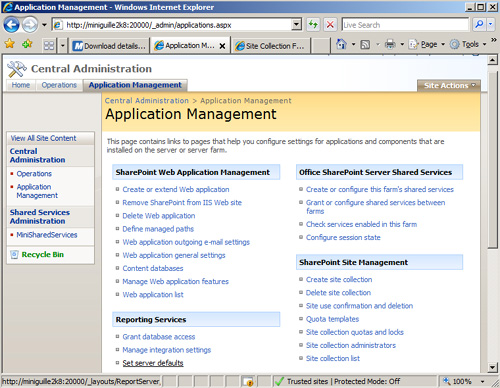500x388 pixels.
Task: Open Manage integration settings
Action: click(167, 350)
